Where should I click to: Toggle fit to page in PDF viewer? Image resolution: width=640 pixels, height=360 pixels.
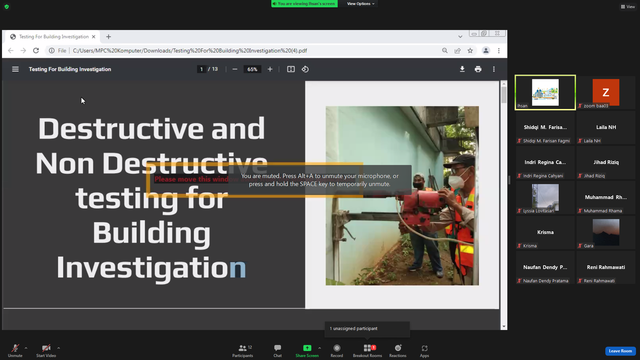291,69
